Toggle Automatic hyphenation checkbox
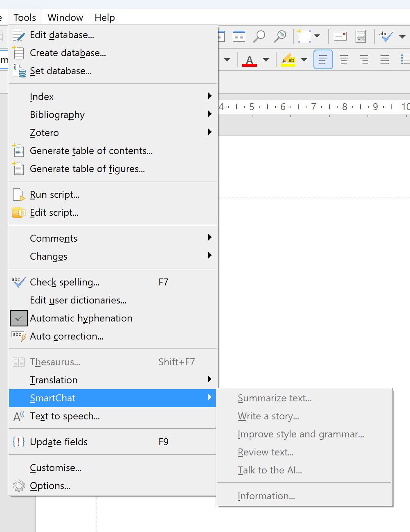 (x=19, y=318)
